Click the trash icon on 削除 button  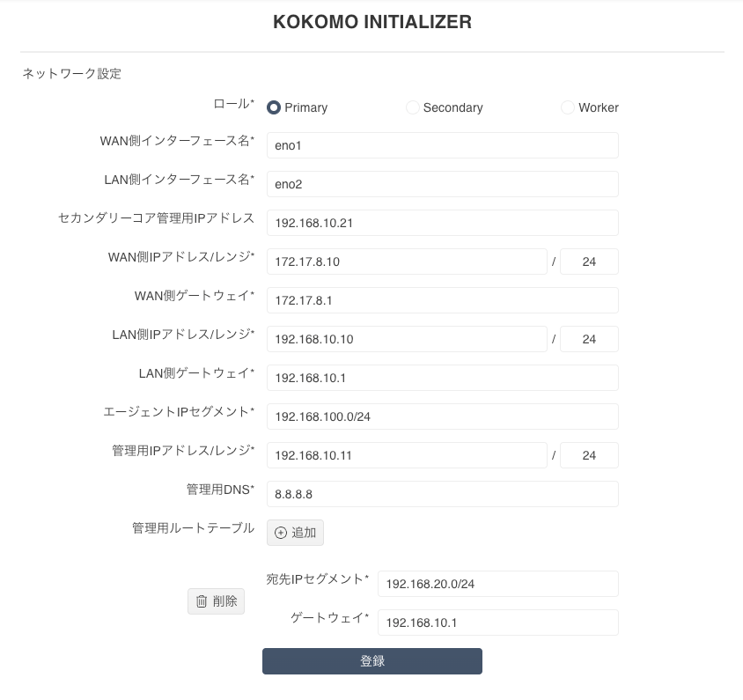tap(202, 601)
